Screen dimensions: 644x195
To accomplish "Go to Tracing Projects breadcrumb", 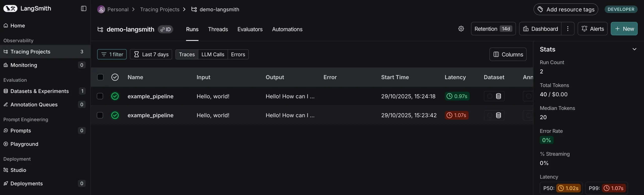I will [x=159, y=10].
